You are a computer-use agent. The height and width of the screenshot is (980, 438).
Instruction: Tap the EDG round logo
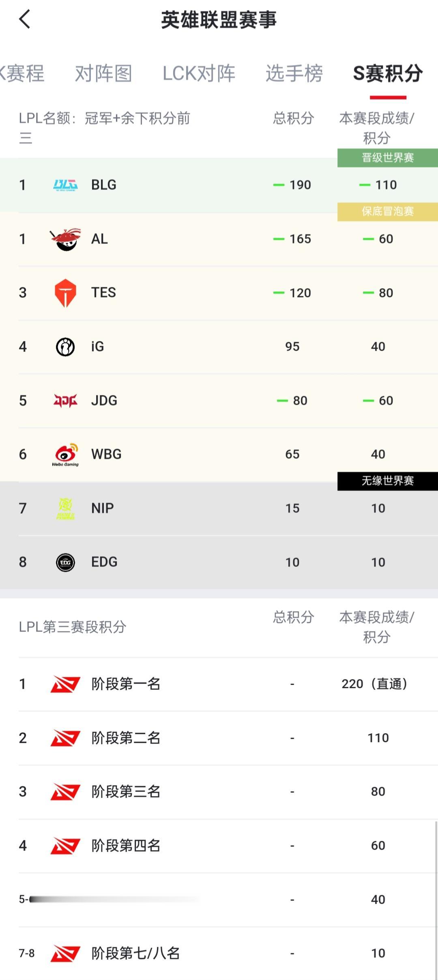click(65, 562)
